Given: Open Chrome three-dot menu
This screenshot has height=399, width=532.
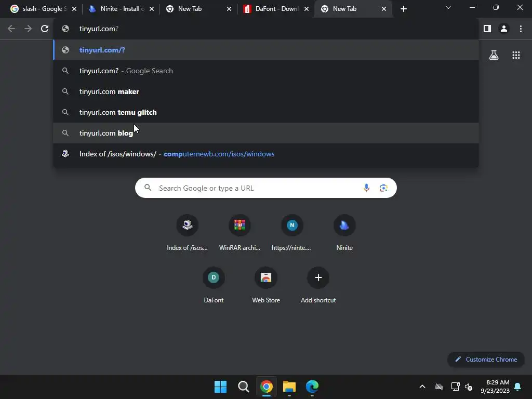Looking at the screenshot, I should coord(521,29).
